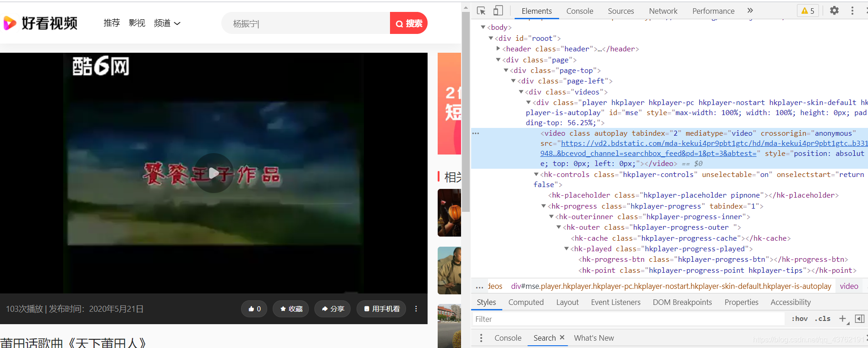Collapse the hk-progress node
This screenshot has width=868, height=348.
tap(544, 206)
